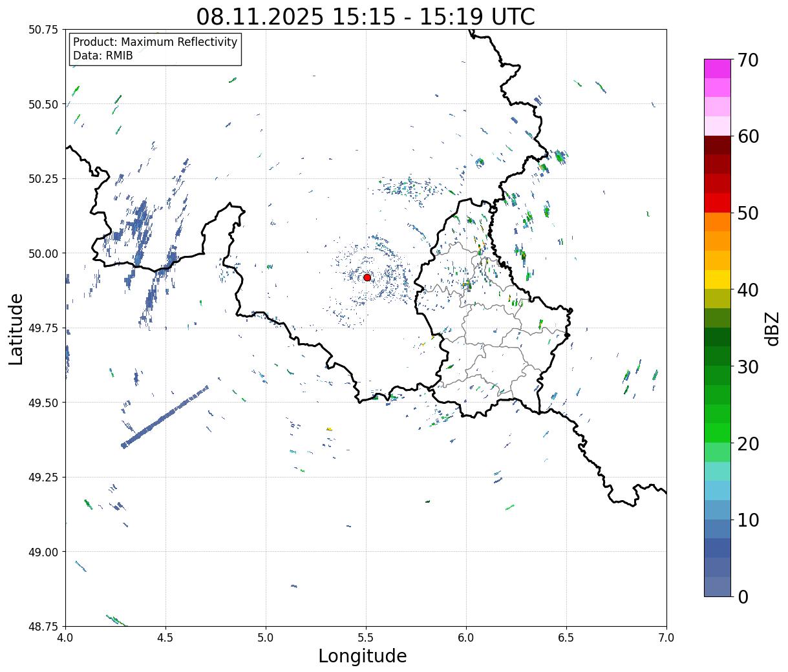Click the plot title '08.11.2025 15:15 - 15:19 UTC'

[x=366, y=17]
